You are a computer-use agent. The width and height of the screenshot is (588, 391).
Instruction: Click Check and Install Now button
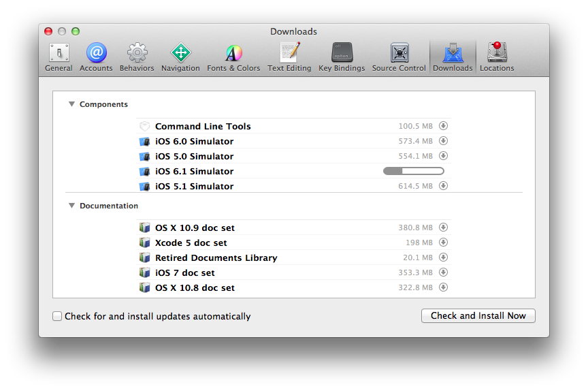click(x=478, y=315)
